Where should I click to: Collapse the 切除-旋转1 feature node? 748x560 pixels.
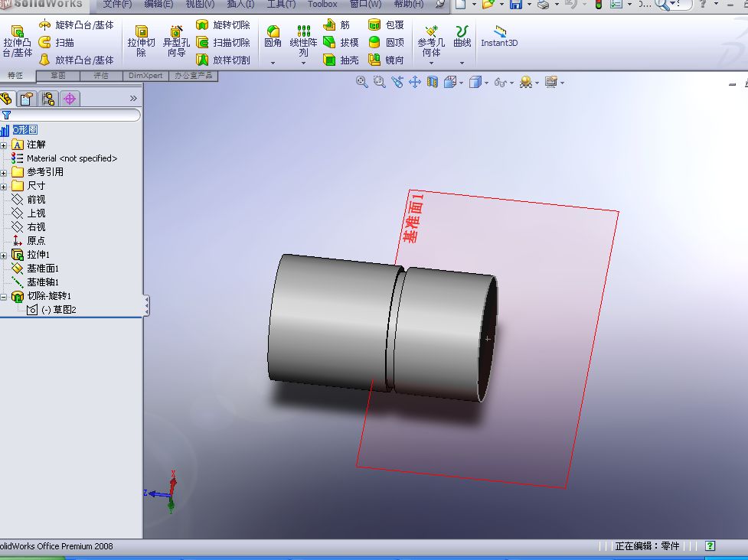tap(3, 297)
